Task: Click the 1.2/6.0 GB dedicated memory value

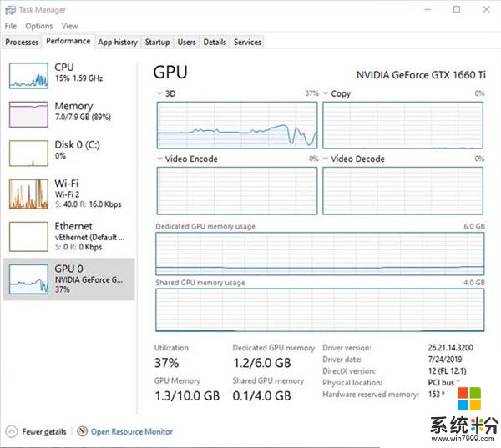Action: (x=262, y=363)
